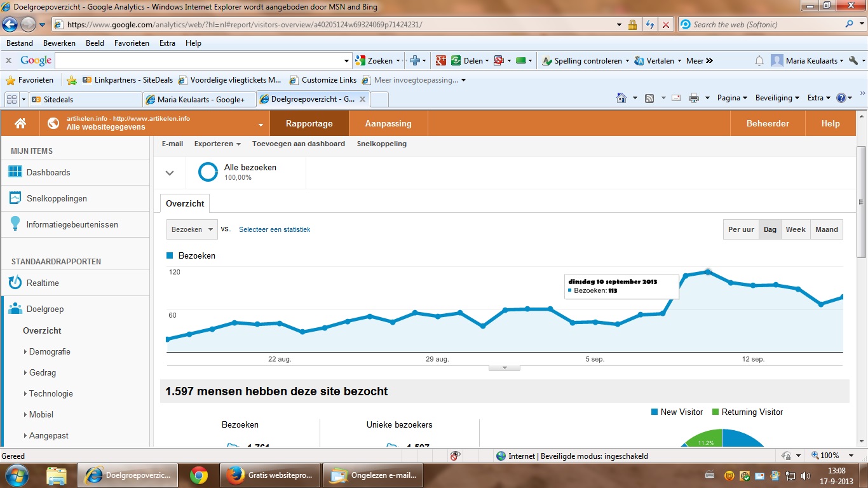Expand the Technologie submenu
This screenshot has height=488, width=868.
[x=48, y=393]
